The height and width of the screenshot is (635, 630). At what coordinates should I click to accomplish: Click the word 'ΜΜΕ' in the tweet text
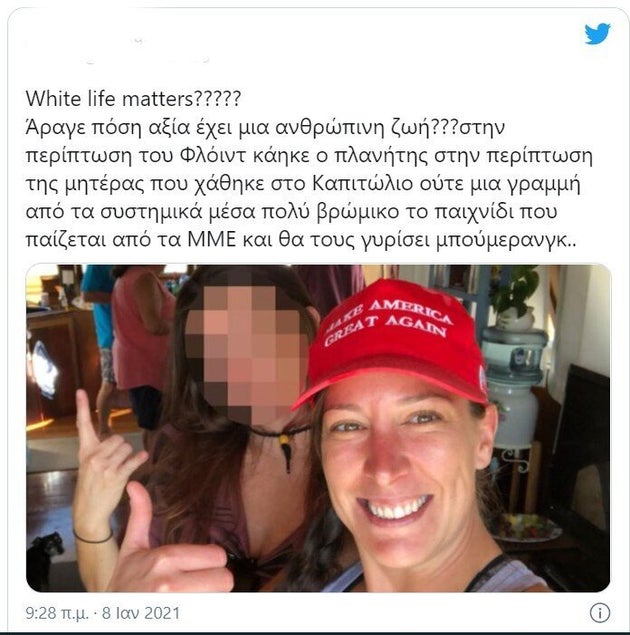click(x=211, y=240)
